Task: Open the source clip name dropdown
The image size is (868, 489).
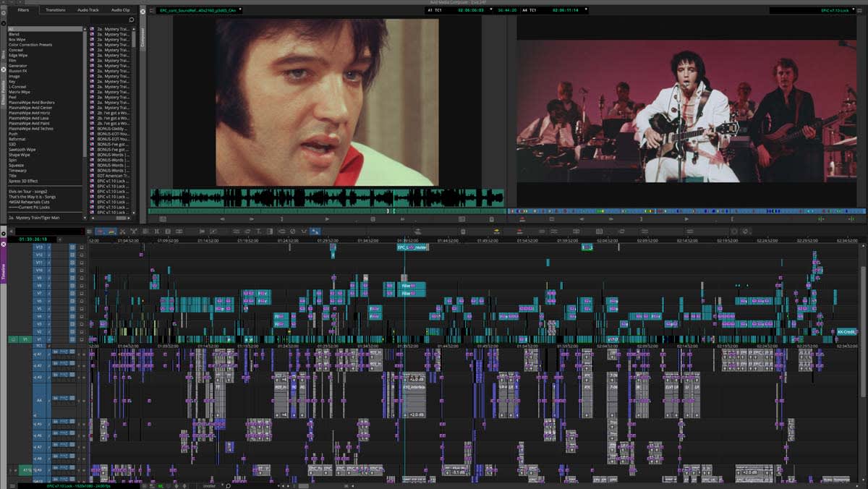Action: 200,11
